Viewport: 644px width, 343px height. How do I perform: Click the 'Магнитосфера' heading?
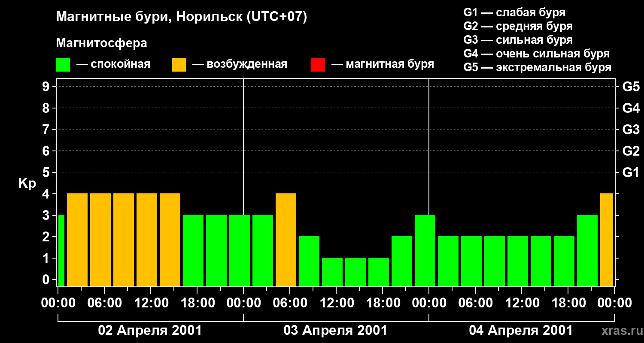click(101, 43)
